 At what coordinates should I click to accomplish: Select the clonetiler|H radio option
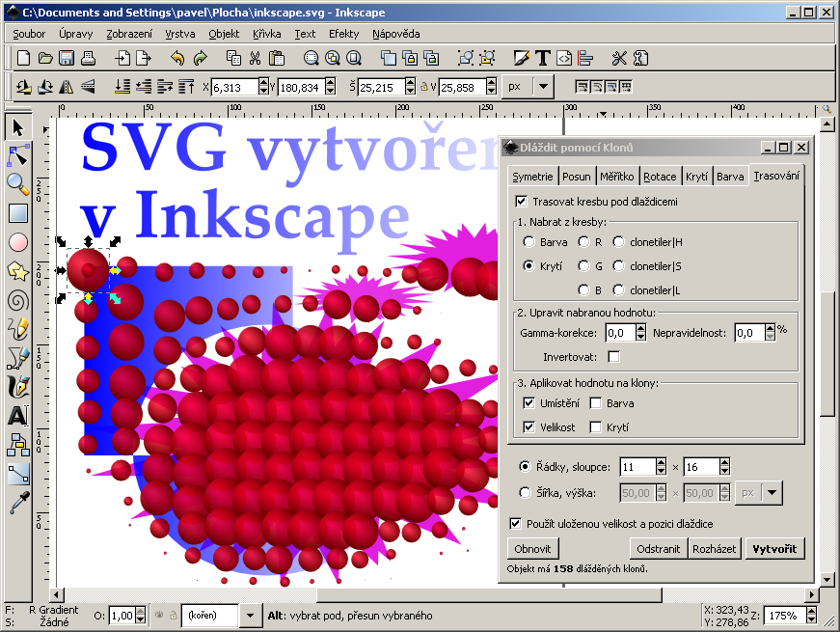619,242
